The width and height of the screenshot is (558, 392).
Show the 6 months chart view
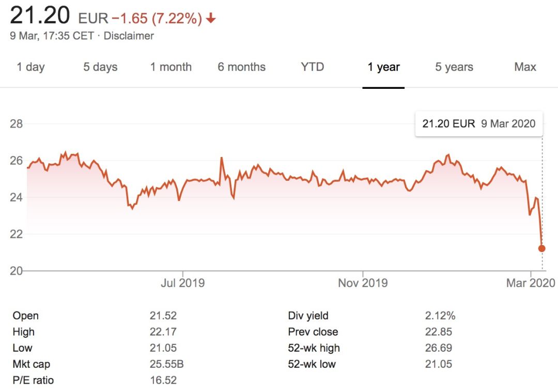pyautogui.click(x=241, y=67)
